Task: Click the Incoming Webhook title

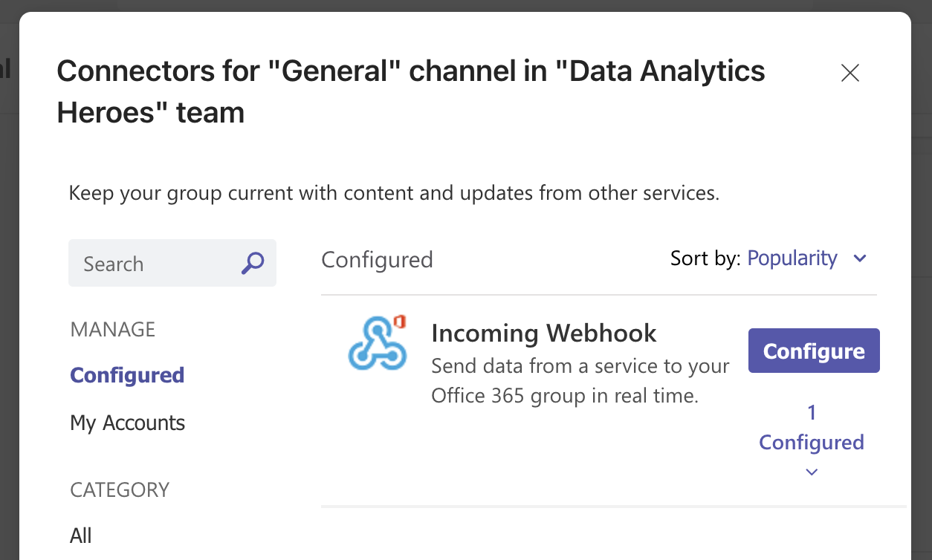Action: tap(543, 333)
